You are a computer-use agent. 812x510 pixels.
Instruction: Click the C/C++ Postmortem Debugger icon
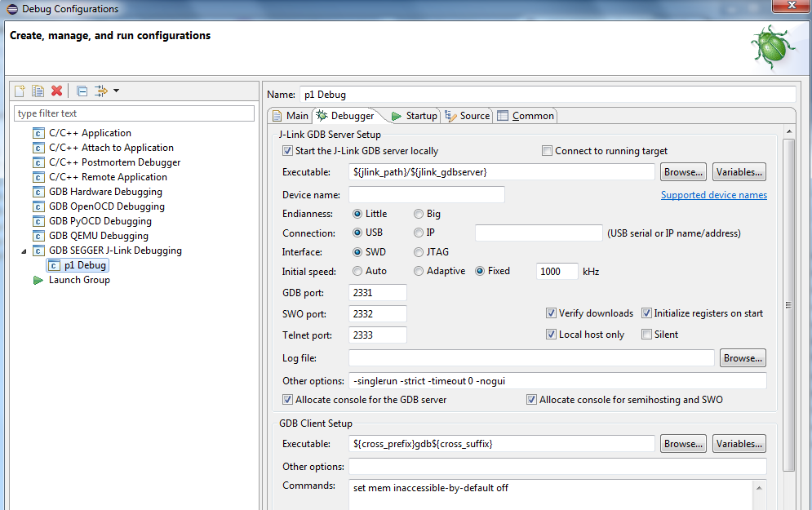[38, 162]
